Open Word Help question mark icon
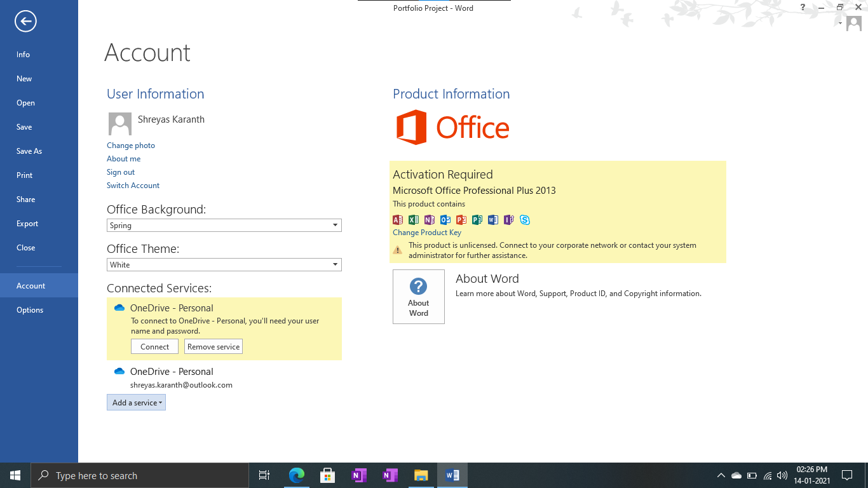This screenshot has height=488, width=868. [x=803, y=8]
